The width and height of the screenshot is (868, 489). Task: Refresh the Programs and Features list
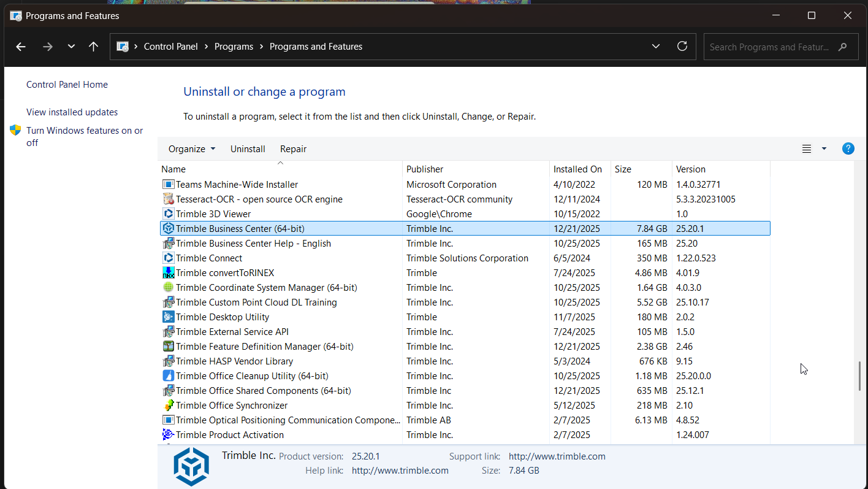[x=682, y=47]
